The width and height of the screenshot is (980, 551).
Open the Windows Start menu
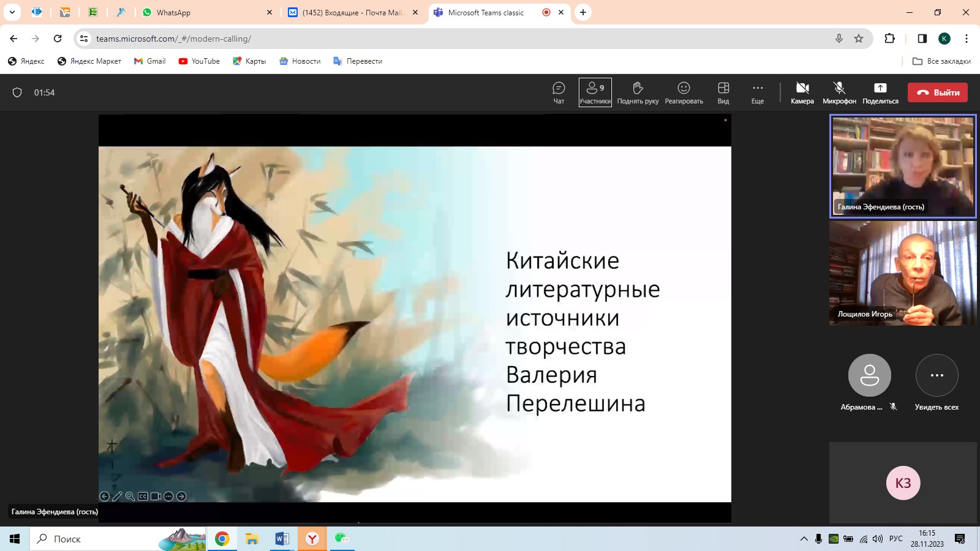point(15,539)
